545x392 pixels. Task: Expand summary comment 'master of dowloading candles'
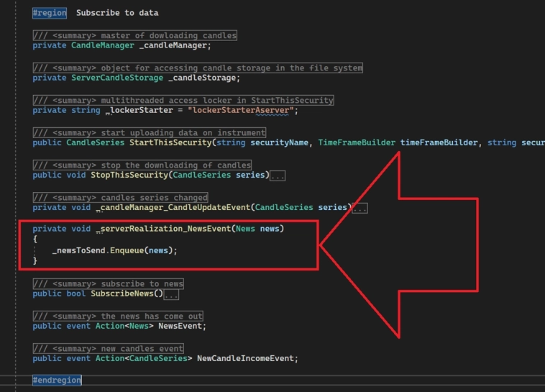[x=135, y=35]
